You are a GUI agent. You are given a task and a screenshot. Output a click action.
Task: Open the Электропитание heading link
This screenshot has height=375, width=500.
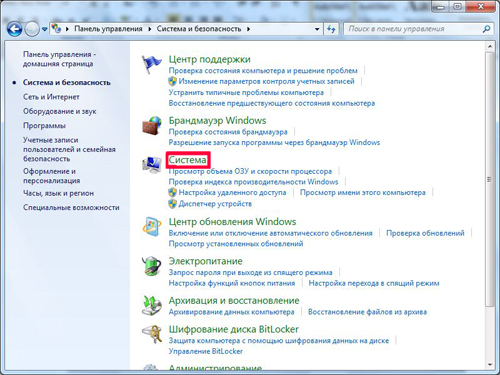206,261
